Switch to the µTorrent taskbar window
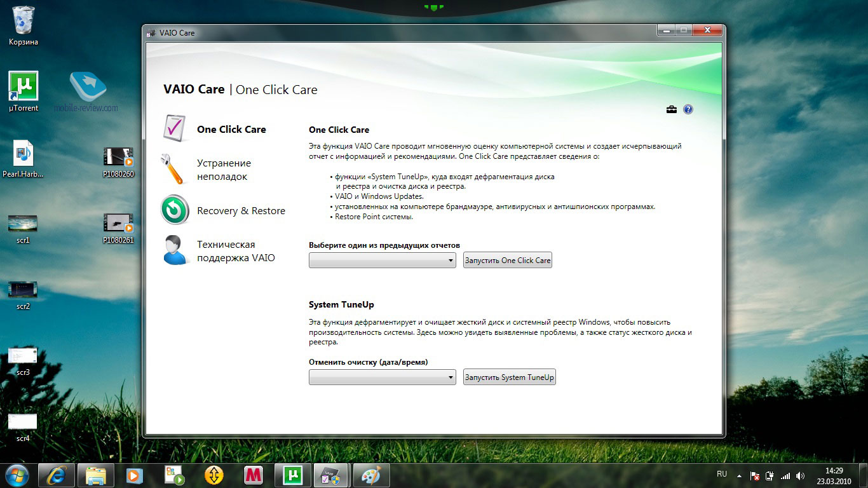This screenshot has height=488, width=868. tap(292, 475)
